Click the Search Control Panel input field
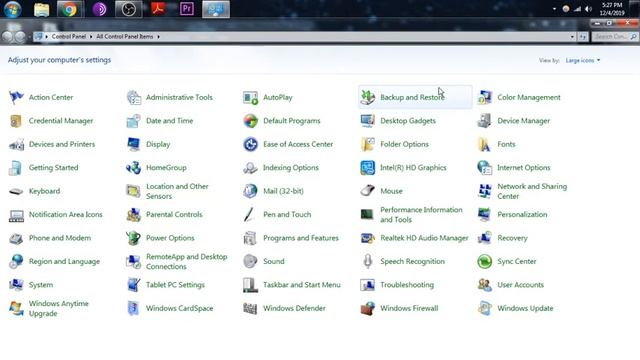 tap(614, 37)
